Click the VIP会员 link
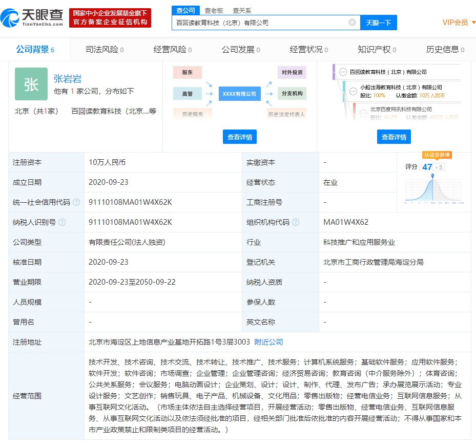476x448 pixels. pos(456,23)
